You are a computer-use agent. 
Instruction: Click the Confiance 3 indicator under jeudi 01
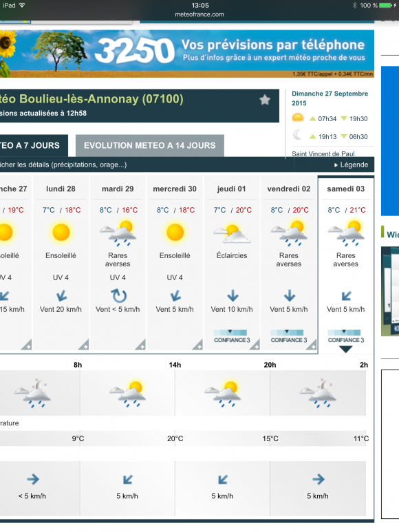click(232, 337)
